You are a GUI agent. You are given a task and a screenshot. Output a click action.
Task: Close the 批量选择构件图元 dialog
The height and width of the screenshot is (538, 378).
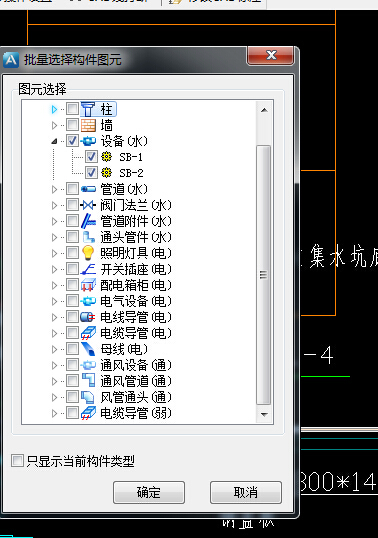tap(271, 55)
